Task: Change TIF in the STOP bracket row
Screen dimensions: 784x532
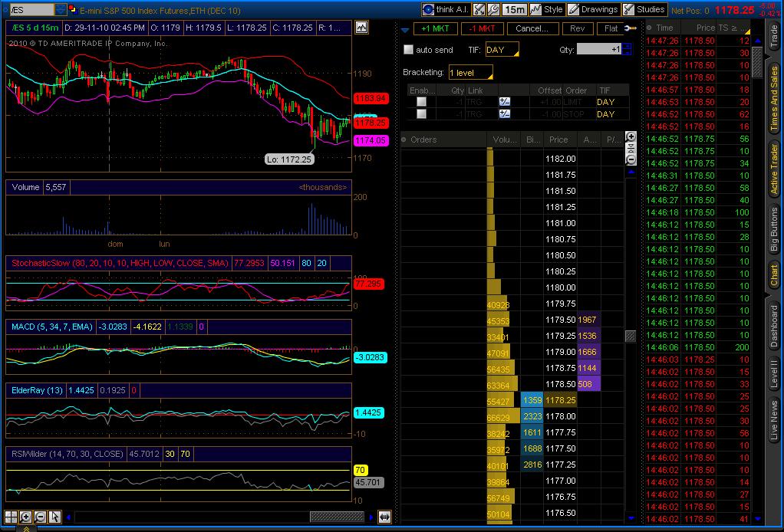Action: (x=611, y=114)
